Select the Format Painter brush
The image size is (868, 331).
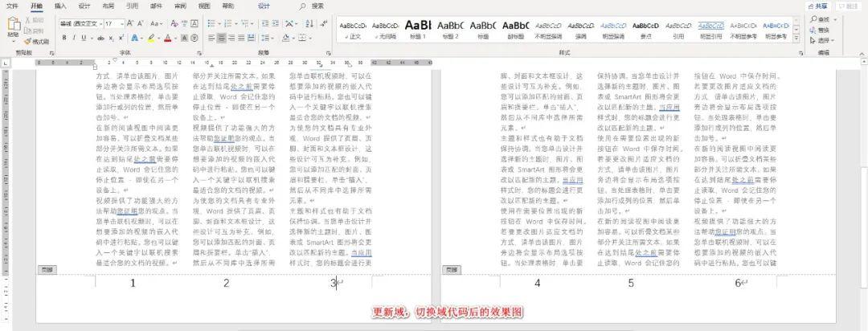point(27,42)
